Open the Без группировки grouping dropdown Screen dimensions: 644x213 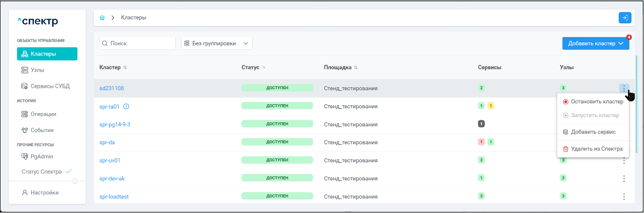[217, 43]
